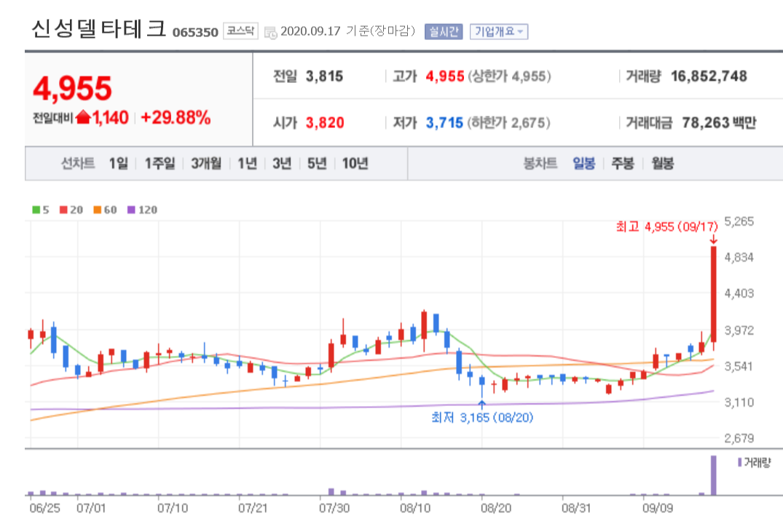Open the 기업개요 dropdown
783x532 pixels.
[498, 32]
